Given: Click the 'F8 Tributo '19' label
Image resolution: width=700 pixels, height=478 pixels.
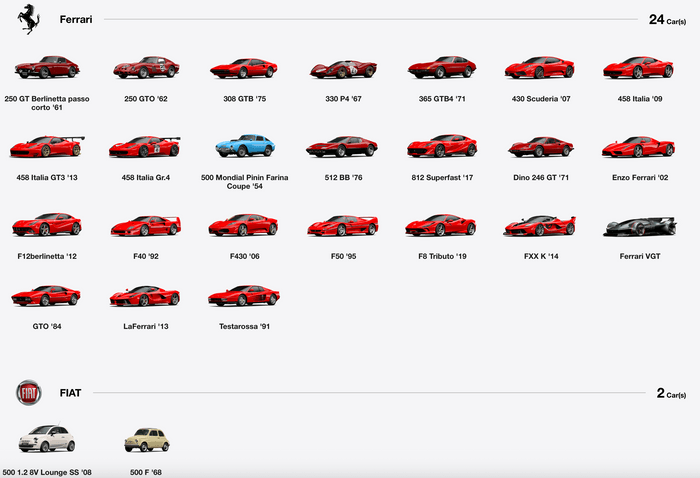Looking at the screenshot, I should pyautogui.click(x=442, y=256).
